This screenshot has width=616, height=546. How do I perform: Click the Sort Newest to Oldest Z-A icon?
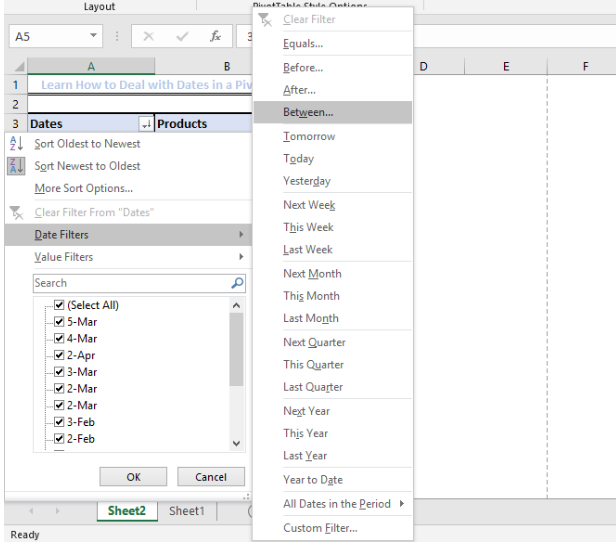(x=16, y=166)
